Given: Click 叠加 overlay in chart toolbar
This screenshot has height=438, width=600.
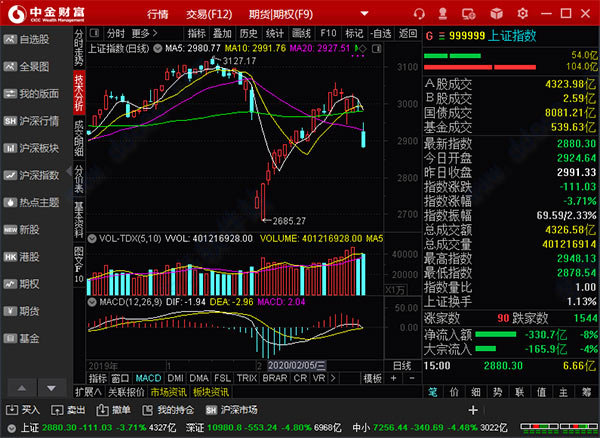Looking at the screenshot, I should point(222,34).
